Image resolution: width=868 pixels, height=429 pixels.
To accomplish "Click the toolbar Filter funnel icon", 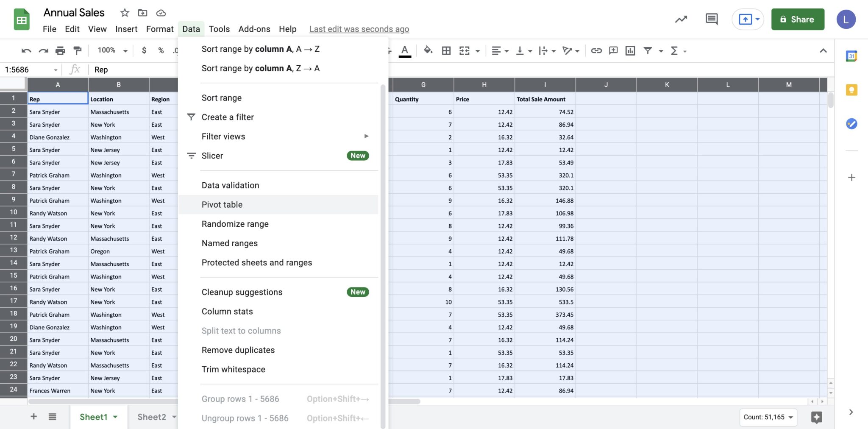I will coord(648,51).
